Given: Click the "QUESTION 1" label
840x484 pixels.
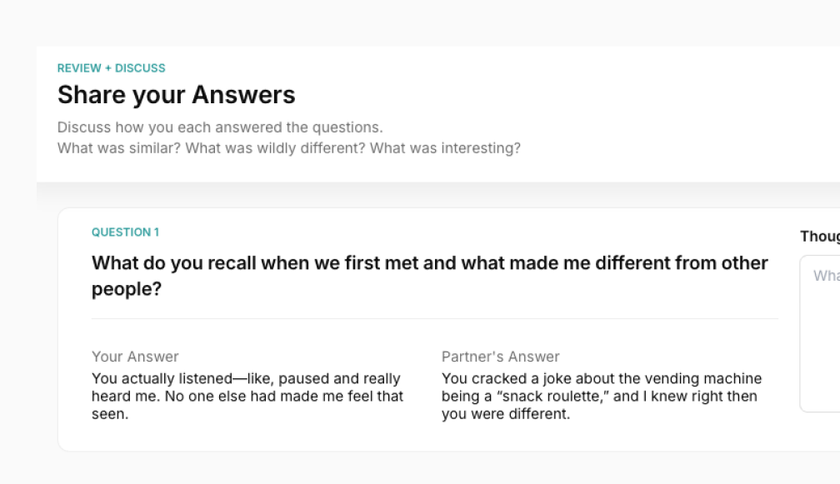Looking at the screenshot, I should pyautogui.click(x=125, y=232).
